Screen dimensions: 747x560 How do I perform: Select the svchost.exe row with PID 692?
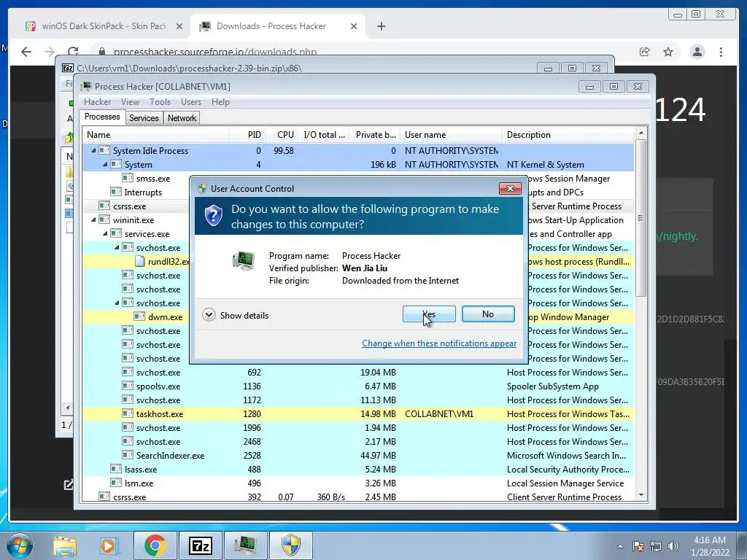(358, 373)
